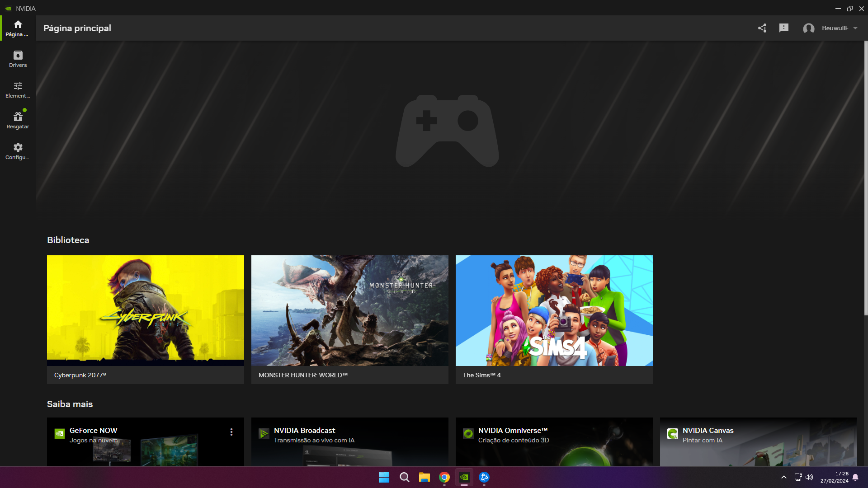Click the Cyberpunk 2077® title label

80,375
